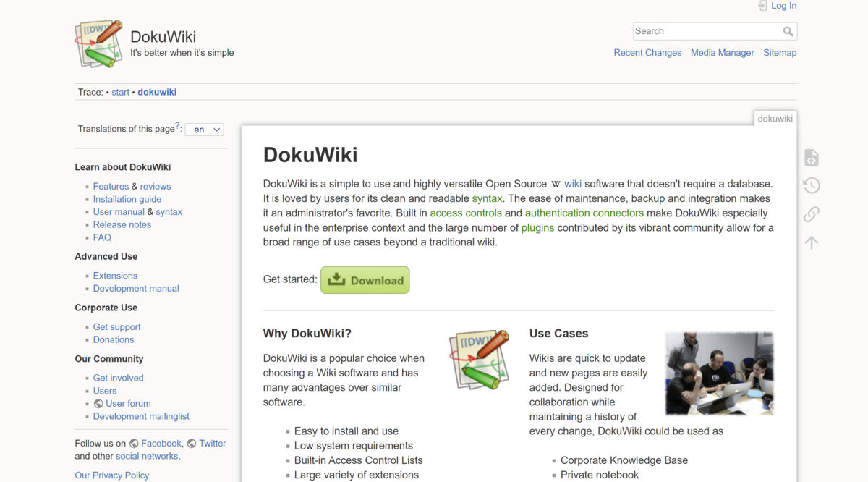Type in the Search field
Image resolution: width=868 pixels, height=482 pixels.
(x=707, y=31)
